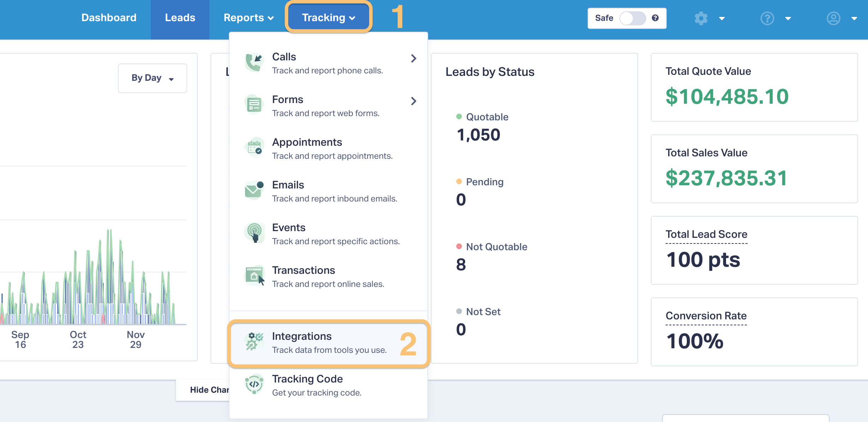The height and width of the screenshot is (422, 868).
Task: Click the Tracking Code icon
Action: point(254,384)
